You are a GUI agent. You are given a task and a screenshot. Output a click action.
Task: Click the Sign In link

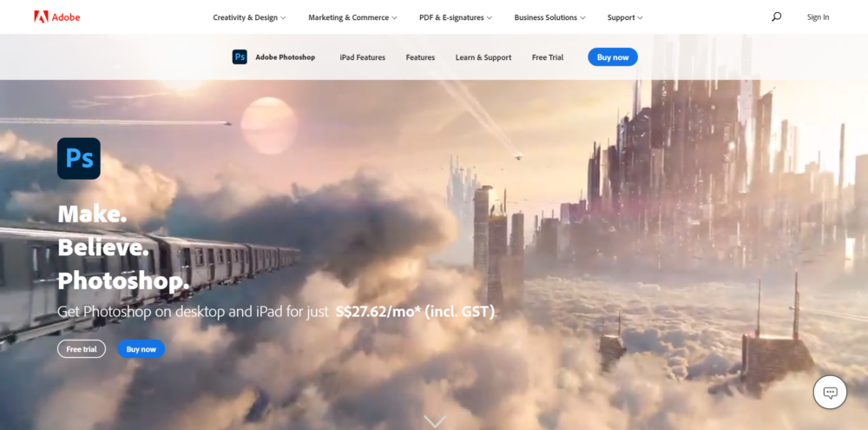click(818, 17)
